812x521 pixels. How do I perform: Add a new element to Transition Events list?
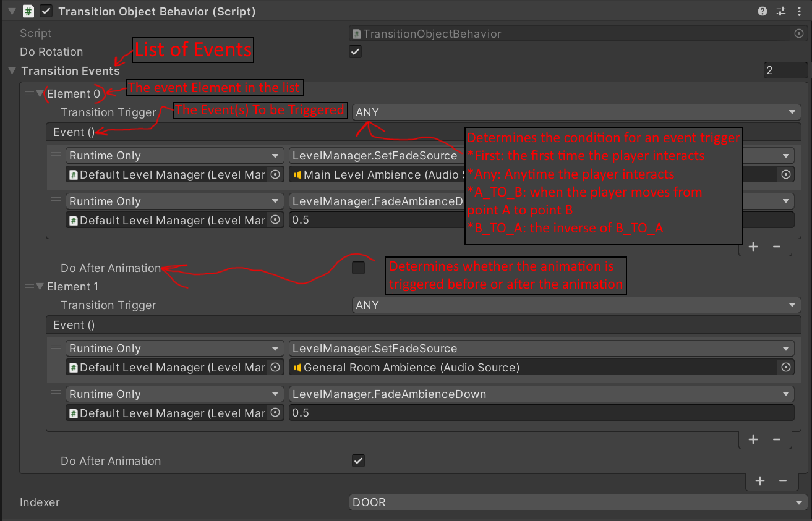tap(760, 481)
